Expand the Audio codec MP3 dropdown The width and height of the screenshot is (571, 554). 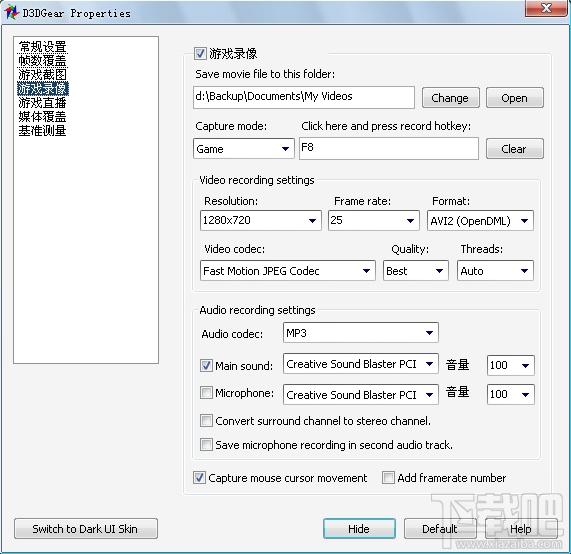tap(361, 333)
